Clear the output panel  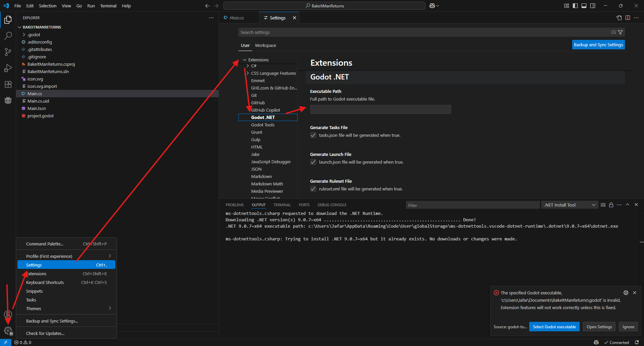603,205
